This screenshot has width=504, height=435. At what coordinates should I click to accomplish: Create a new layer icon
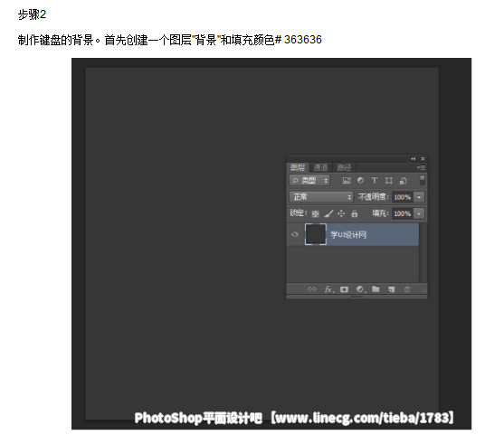coord(391,289)
